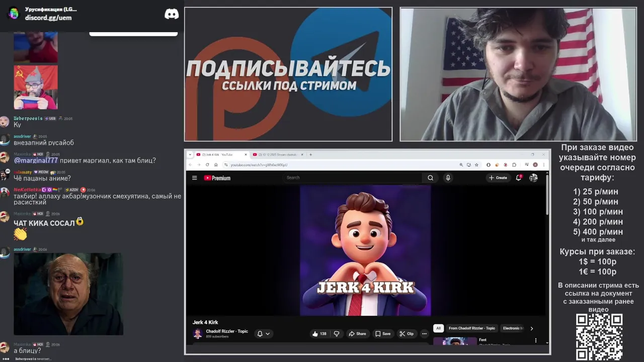Open the Soviet flag image in chat
This screenshot has width=644, height=362.
point(36,87)
